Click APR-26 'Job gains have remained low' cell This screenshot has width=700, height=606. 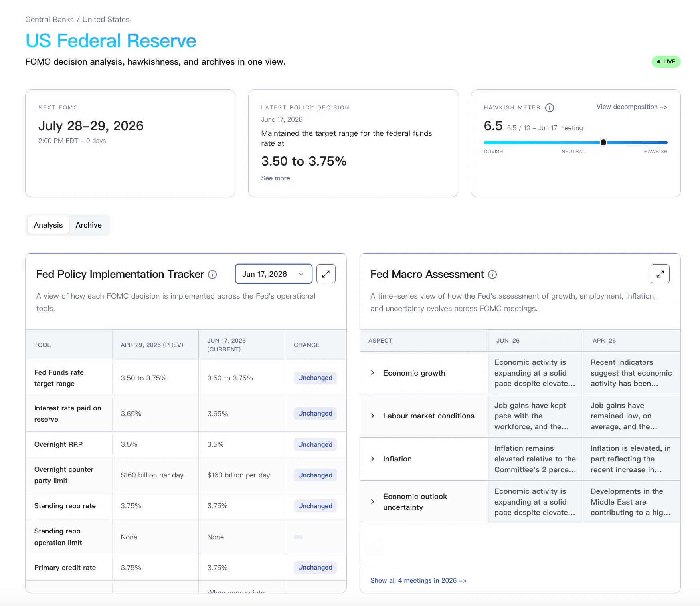632,416
